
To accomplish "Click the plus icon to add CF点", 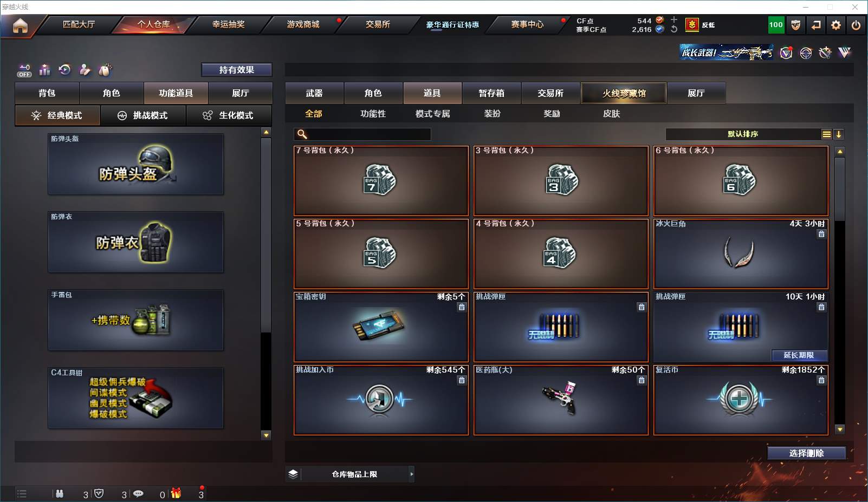I will coord(674,19).
